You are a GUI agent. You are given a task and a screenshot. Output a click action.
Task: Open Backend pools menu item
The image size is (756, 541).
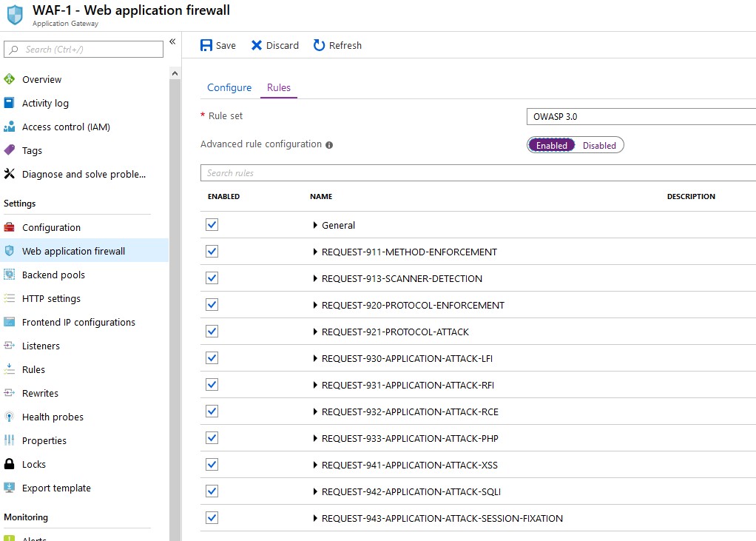click(x=53, y=275)
